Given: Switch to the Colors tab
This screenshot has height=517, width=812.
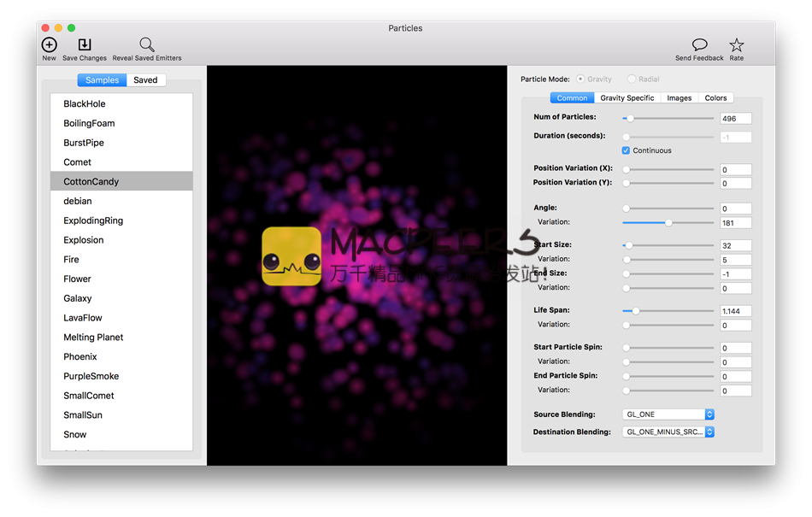Looking at the screenshot, I should tap(715, 98).
